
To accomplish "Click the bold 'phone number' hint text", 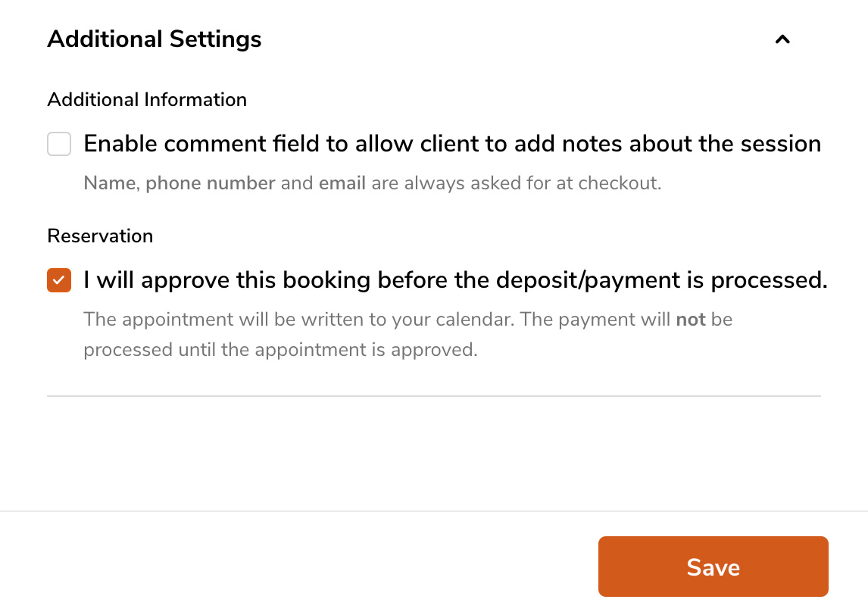I will tap(210, 183).
